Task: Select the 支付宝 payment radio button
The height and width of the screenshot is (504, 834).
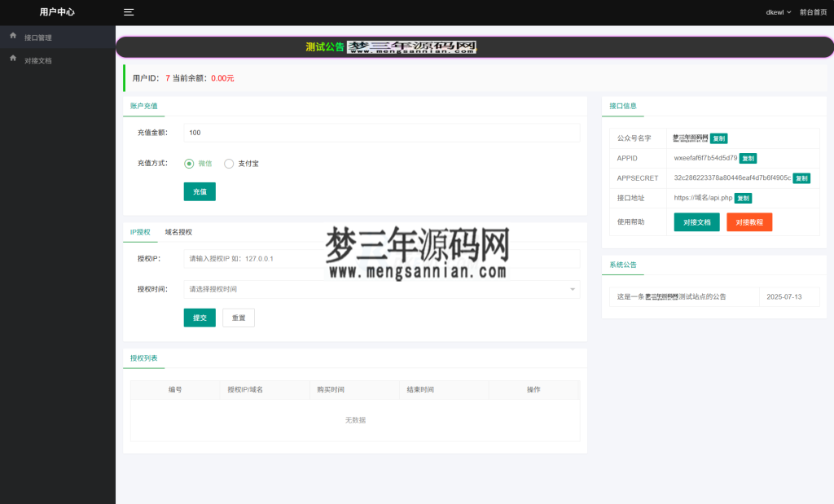Action: (230, 162)
